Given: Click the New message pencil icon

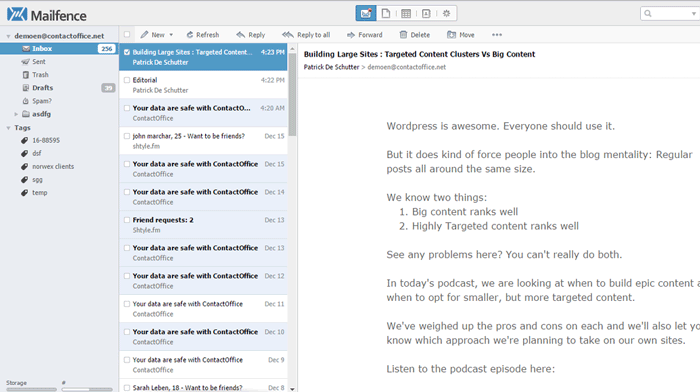Looking at the screenshot, I should (x=144, y=34).
